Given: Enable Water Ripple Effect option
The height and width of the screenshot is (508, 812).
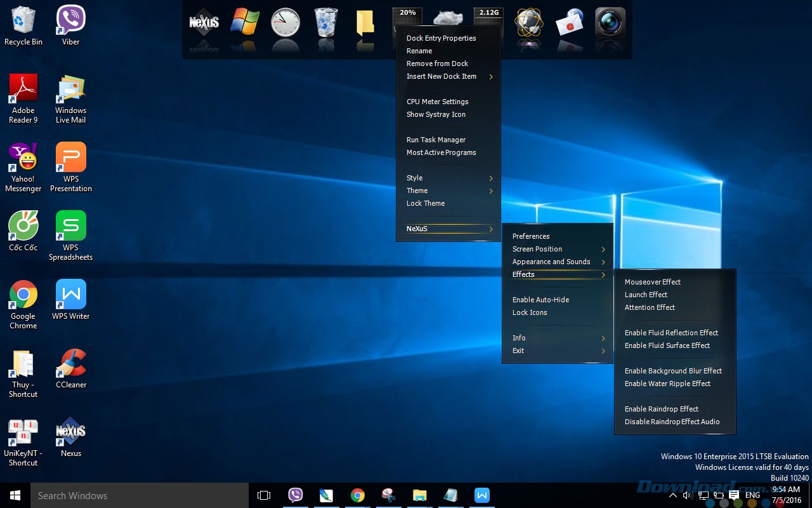Looking at the screenshot, I should pos(667,384).
